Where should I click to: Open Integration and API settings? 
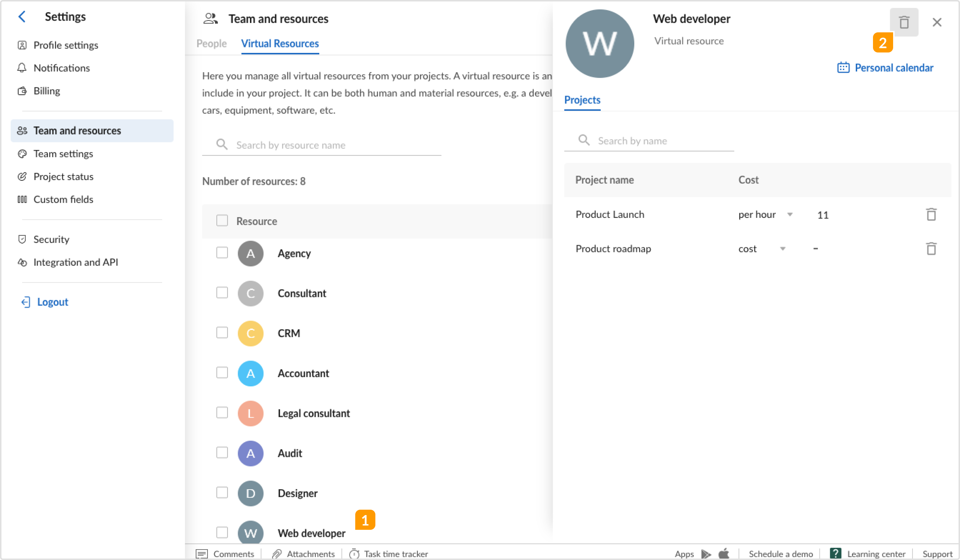68,262
